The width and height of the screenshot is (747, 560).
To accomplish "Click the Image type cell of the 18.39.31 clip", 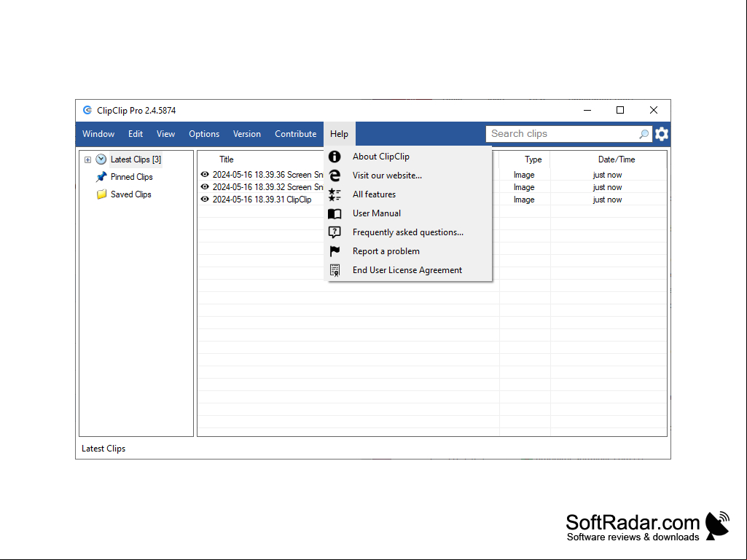I will click(524, 200).
